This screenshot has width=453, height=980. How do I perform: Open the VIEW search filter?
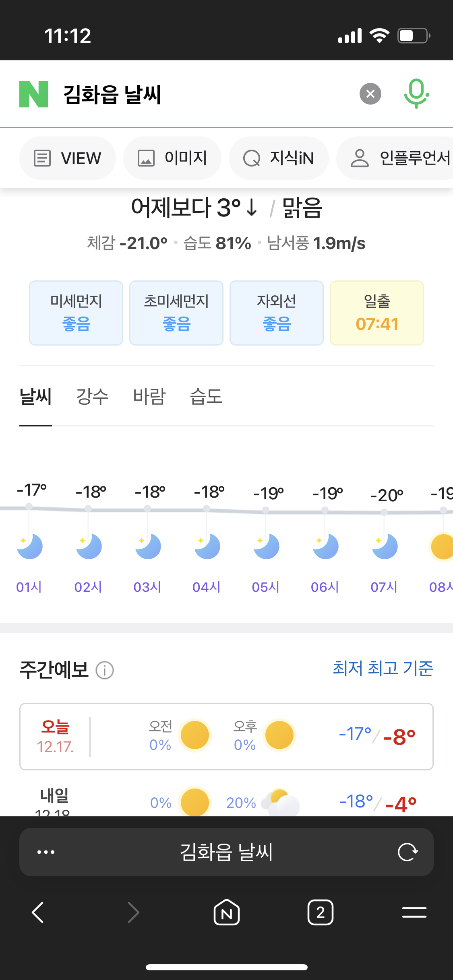coord(68,158)
